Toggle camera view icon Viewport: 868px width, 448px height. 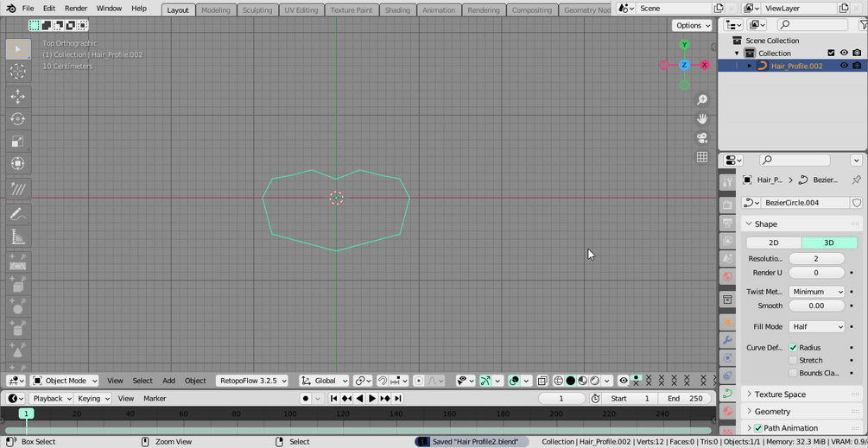click(x=702, y=138)
